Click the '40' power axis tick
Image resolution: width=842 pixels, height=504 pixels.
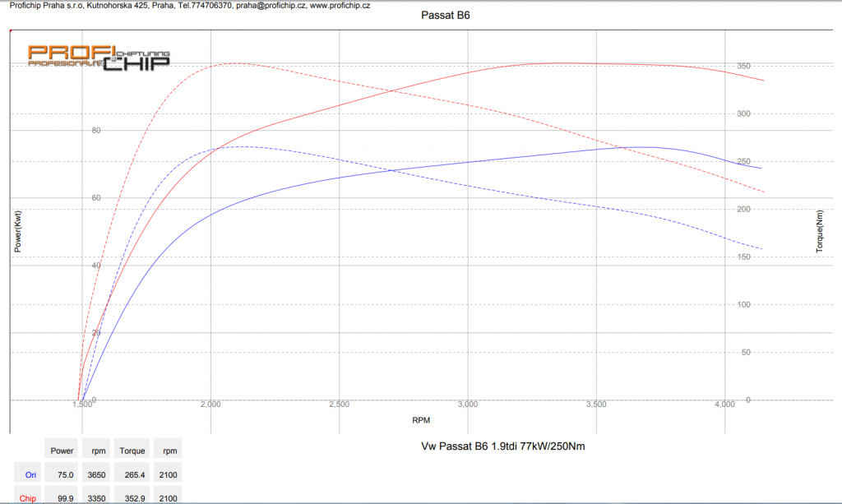[x=96, y=266]
